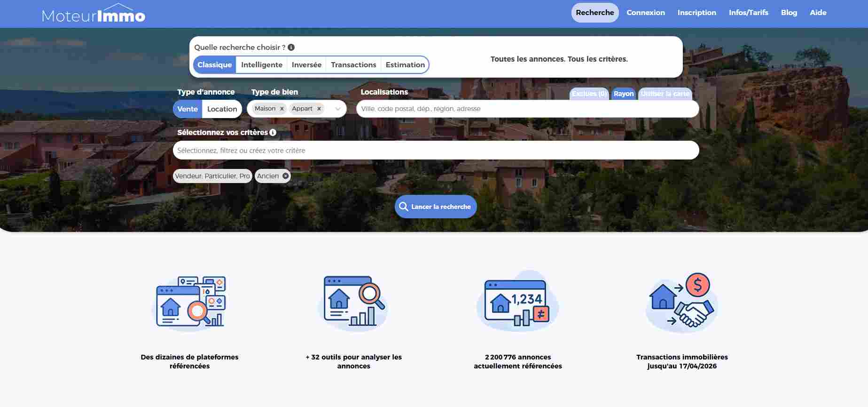868x407 pixels.
Task: Click 'Des dizaines de plateformes référencées' text
Action: 189,361
